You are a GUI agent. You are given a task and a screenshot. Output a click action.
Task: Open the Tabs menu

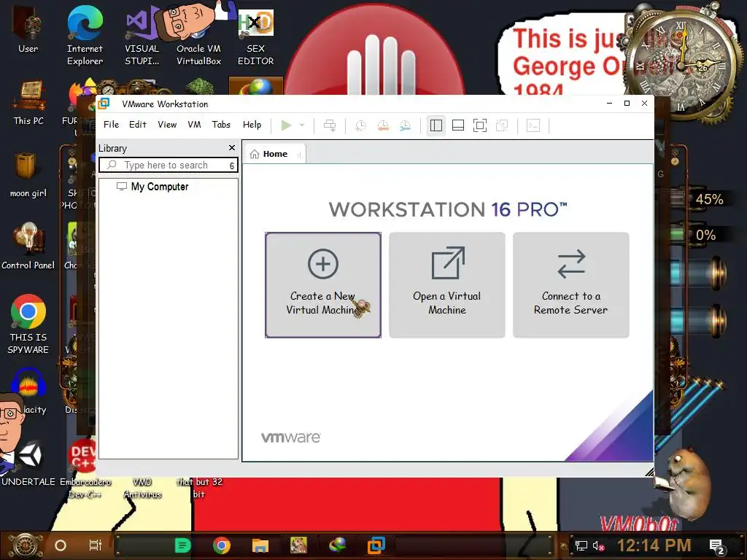pyautogui.click(x=221, y=124)
